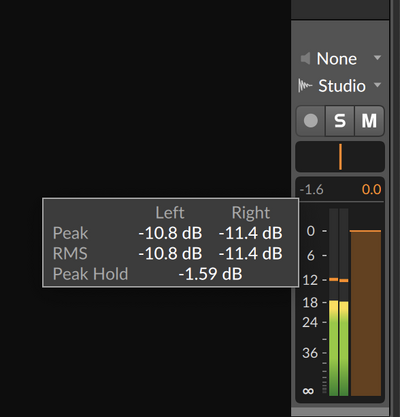Select the Studio output chooser label
This screenshot has height=417, width=400.
coord(342,86)
